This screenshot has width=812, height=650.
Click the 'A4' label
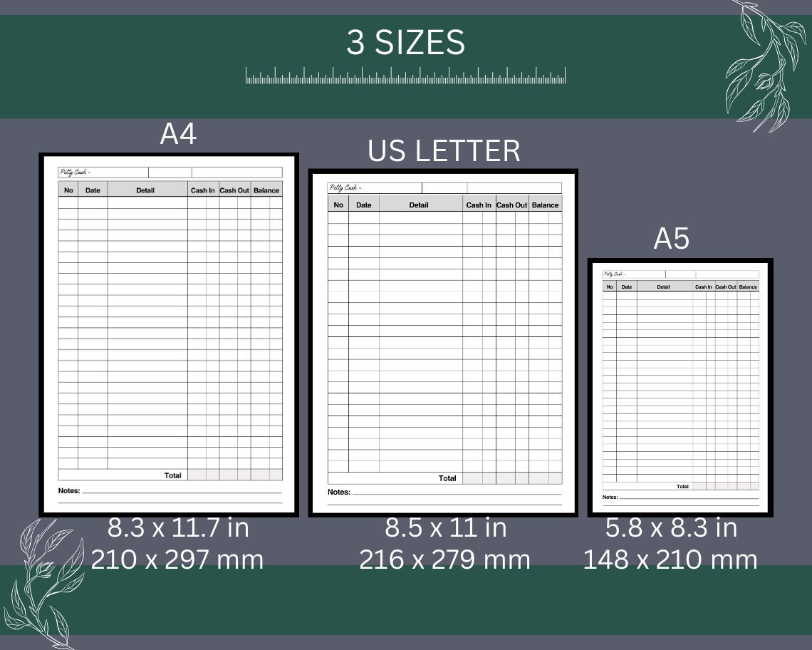178,134
